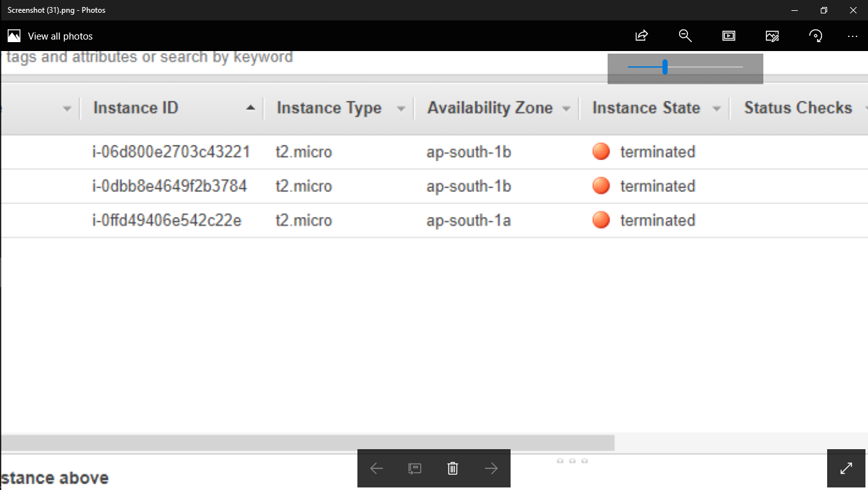
Task: Click terminated in the i-0dbb8e4649f2b3784 row
Action: tap(657, 186)
